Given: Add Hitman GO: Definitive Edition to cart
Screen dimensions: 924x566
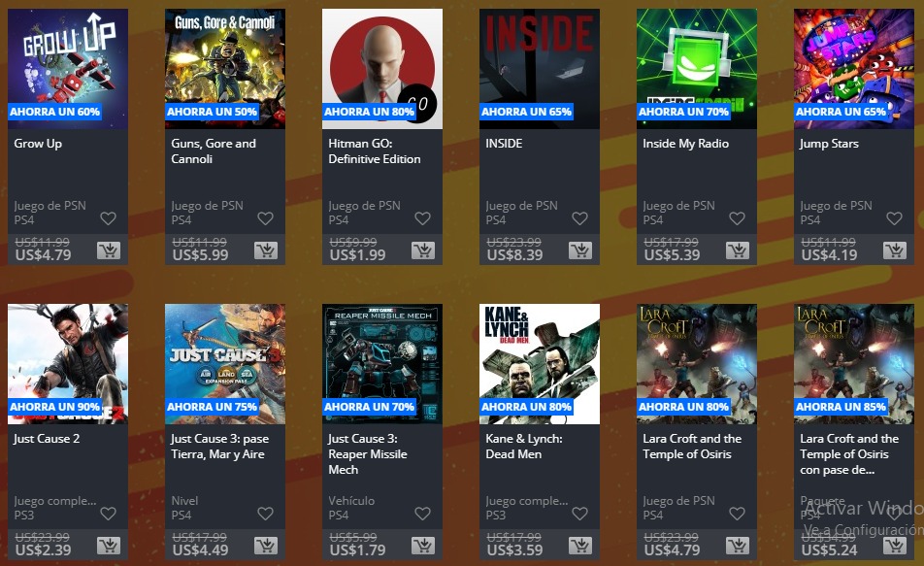Looking at the screenshot, I should tap(423, 250).
